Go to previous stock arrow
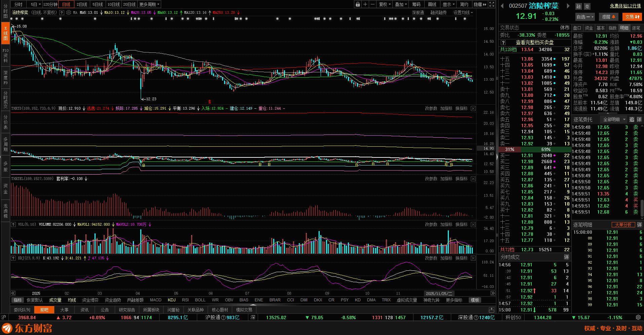 tap(502, 6)
